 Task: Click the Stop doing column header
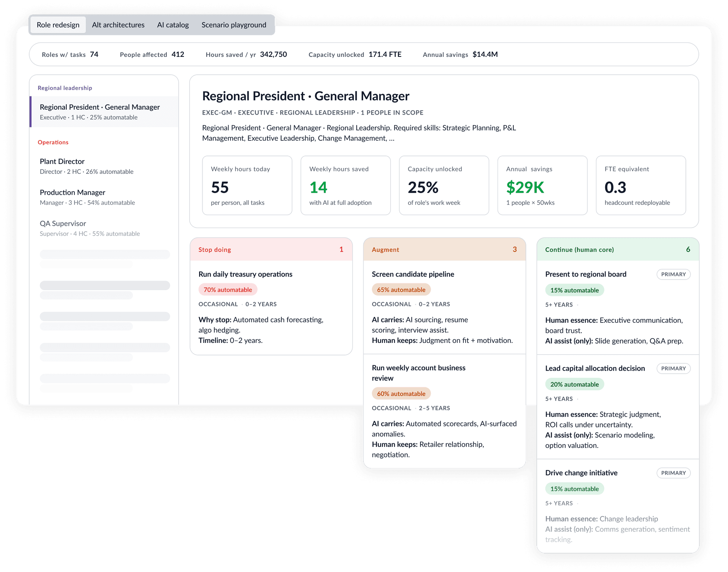click(271, 250)
